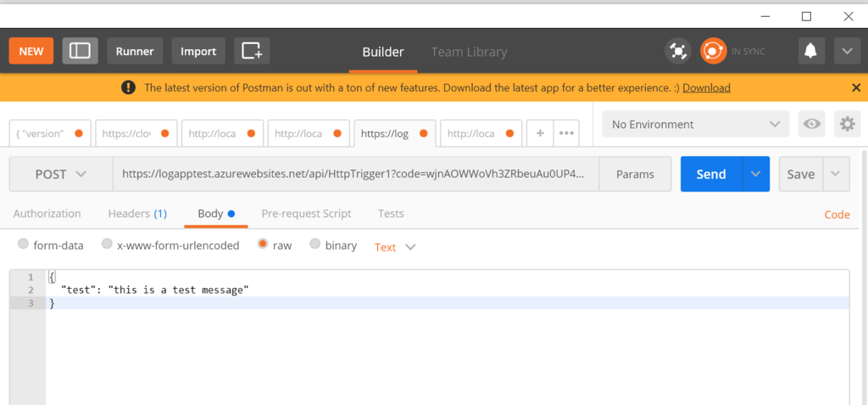Screen dimensions: 868x405
Task: Open the Text format dropdown
Action: [x=395, y=247]
